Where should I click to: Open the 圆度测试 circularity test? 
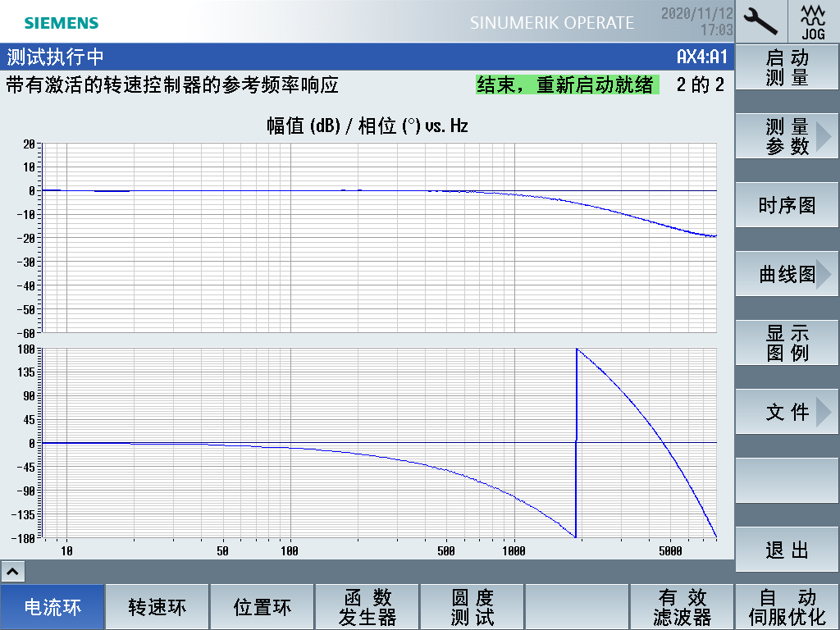click(472, 607)
